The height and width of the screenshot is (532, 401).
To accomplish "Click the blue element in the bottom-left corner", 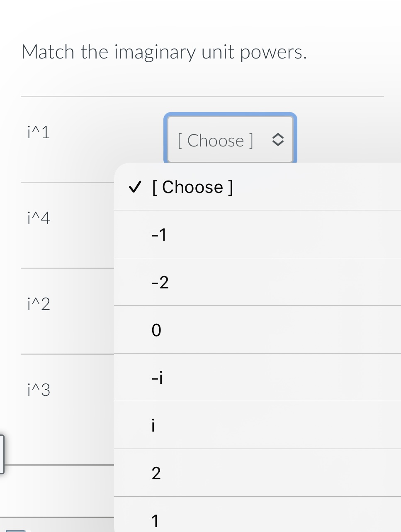I will pos(16,530).
